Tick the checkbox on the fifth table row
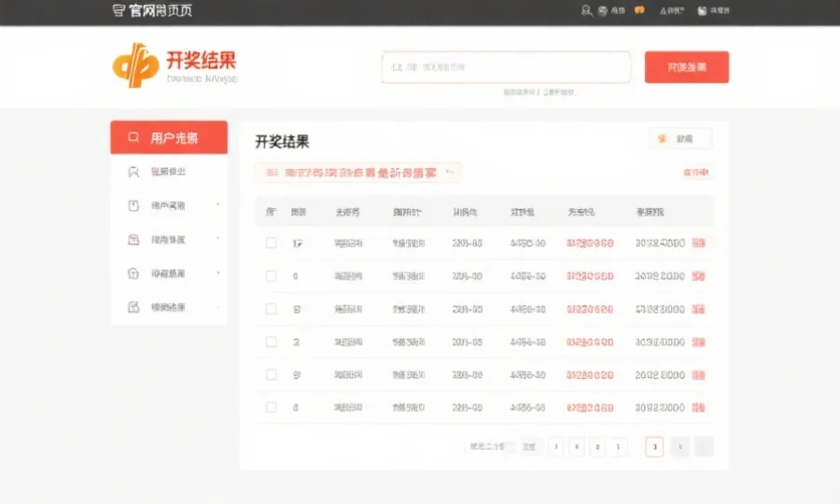The width and height of the screenshot is (840, 504). (x=271, y=375)
